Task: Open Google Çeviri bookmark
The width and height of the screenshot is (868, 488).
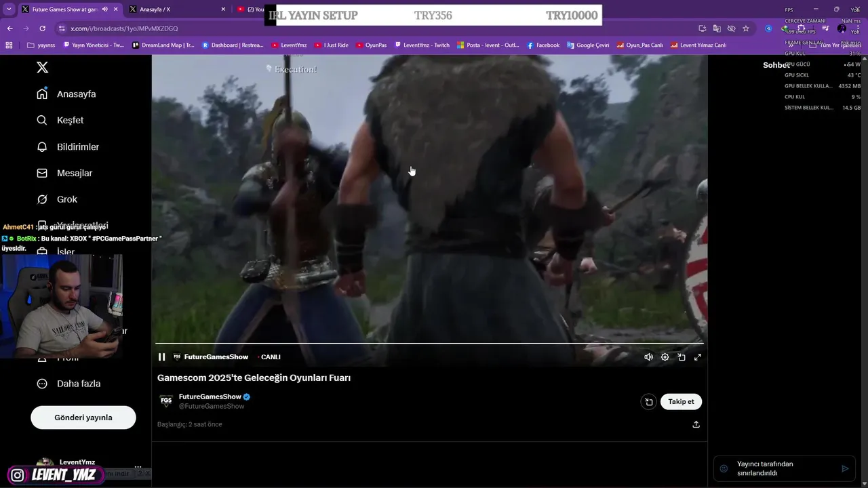Action: 588,45
